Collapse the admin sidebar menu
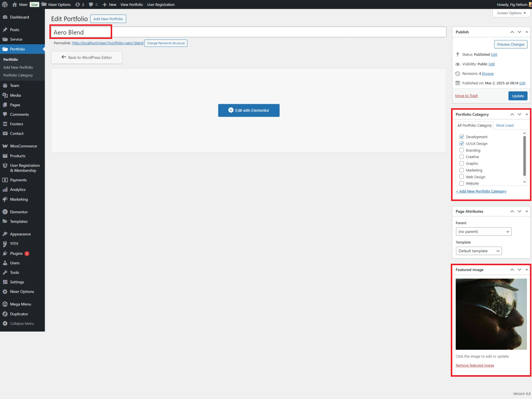 click(x=22, y=323)
